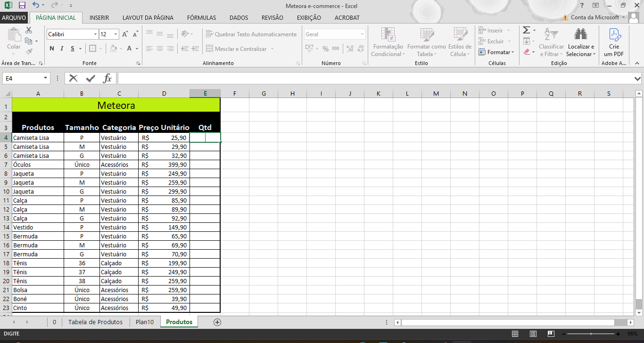Cancel the entry with the formula bar X

coord(74,78)
